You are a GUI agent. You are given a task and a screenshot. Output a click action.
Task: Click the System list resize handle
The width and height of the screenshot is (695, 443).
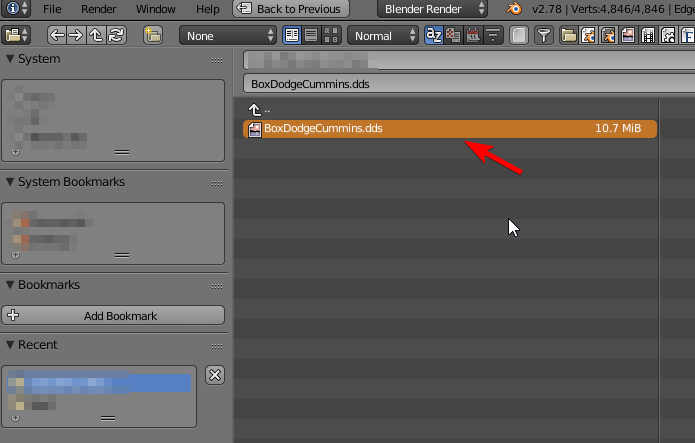(122, 152)
